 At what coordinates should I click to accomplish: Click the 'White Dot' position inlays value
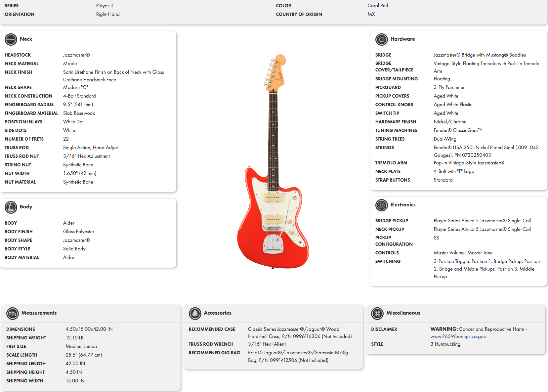[73, 122]
